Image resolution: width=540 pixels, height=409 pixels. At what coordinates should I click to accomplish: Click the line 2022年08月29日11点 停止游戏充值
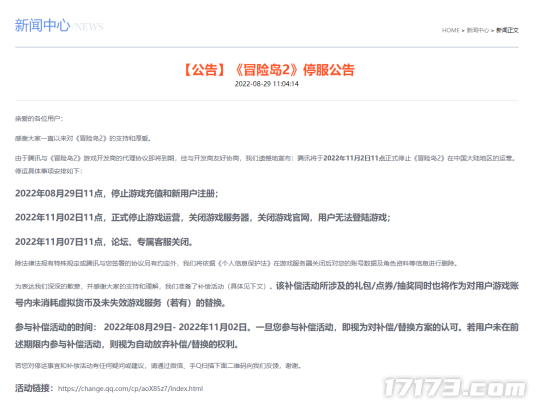point(116,193)
